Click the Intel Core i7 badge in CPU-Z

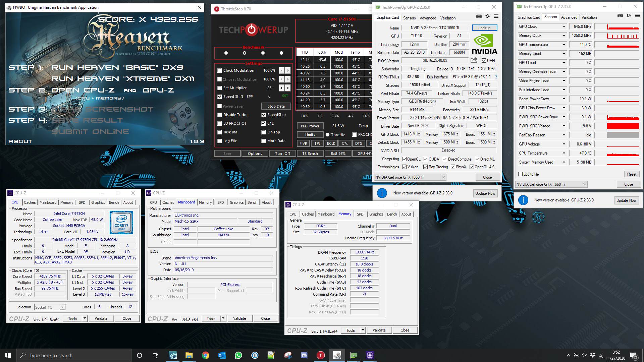[x=121, y=223]
